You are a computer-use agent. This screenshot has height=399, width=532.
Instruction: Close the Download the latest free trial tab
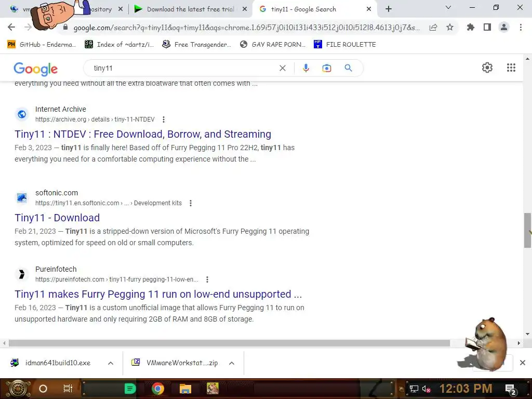[244, 9]
